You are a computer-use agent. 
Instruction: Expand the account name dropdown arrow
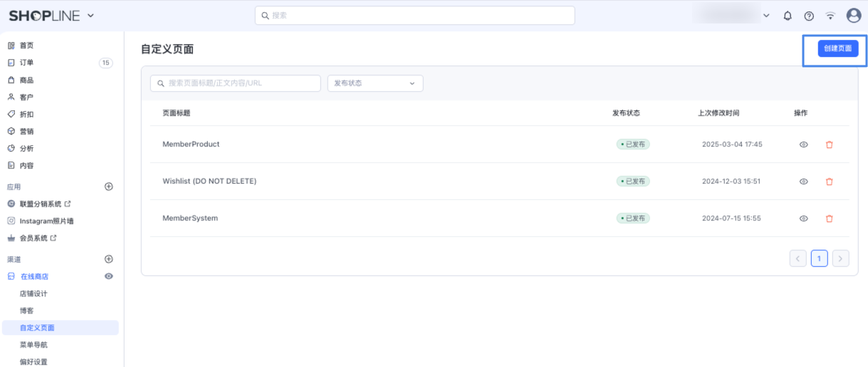(x=766, y=16)
